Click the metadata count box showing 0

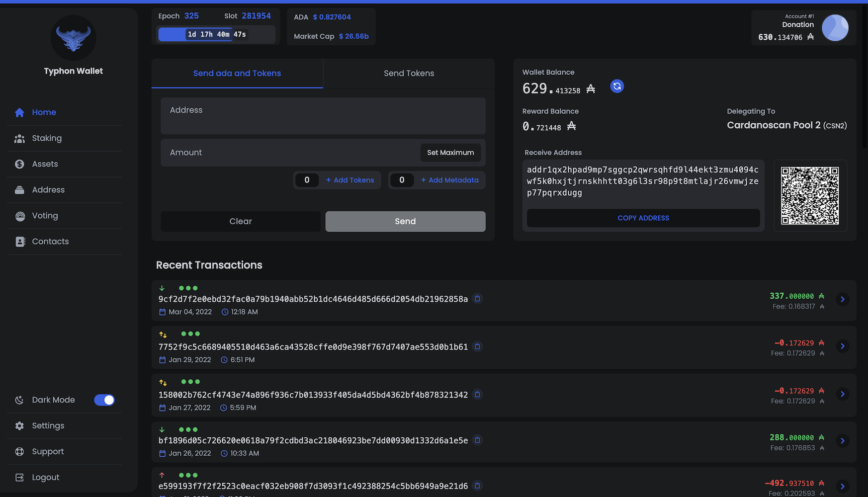tap(402, 180)
